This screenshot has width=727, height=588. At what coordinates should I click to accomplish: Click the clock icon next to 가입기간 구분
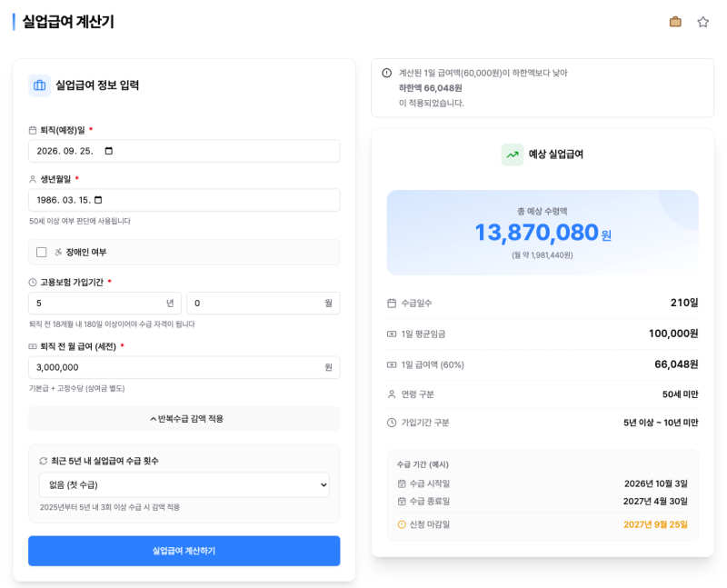392,423
